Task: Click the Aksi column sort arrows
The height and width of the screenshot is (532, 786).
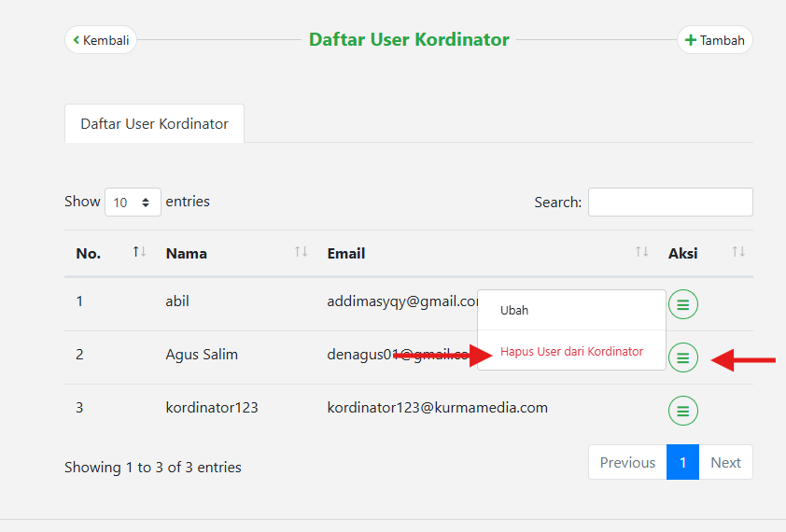Action: pos(738,252)
